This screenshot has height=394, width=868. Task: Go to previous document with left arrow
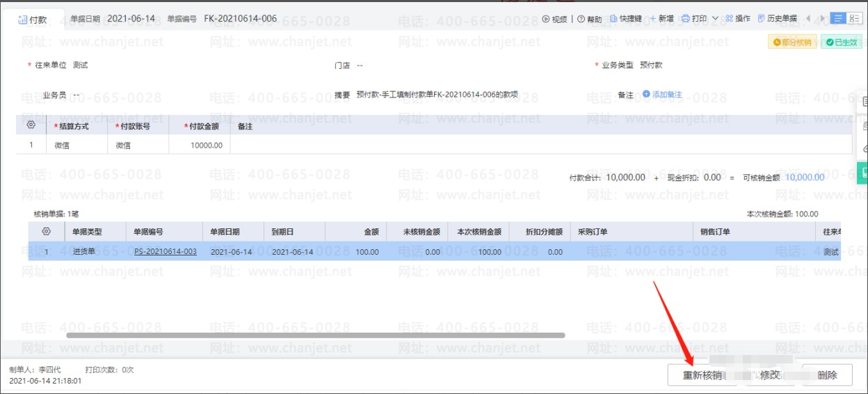click(x=808, y=19)
